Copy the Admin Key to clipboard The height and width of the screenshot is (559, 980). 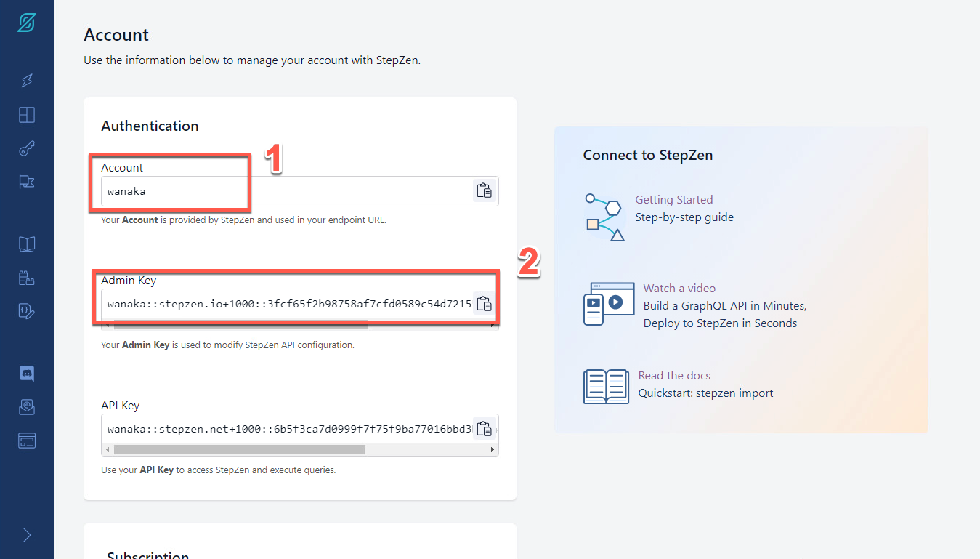[484, 304]
